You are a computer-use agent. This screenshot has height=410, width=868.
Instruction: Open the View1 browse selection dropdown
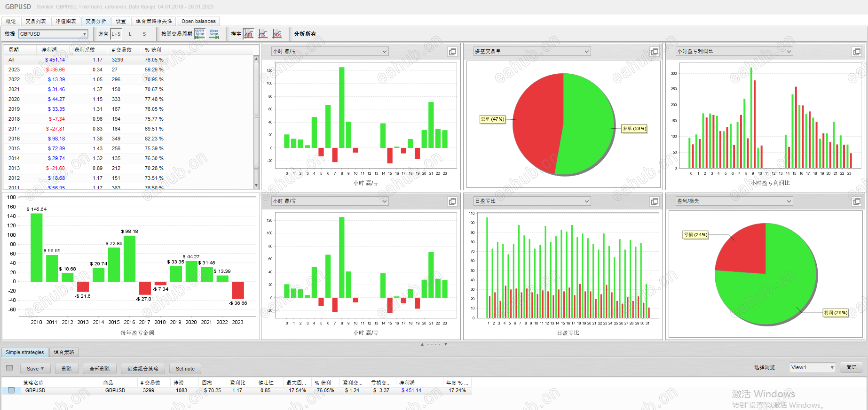pyautogui.click(x=813, y=367)
